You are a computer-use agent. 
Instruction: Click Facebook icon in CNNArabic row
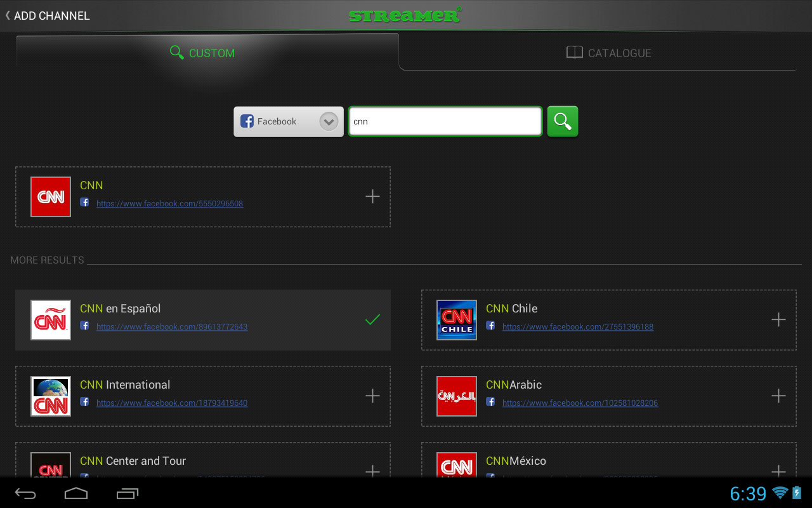click(490, 402)
